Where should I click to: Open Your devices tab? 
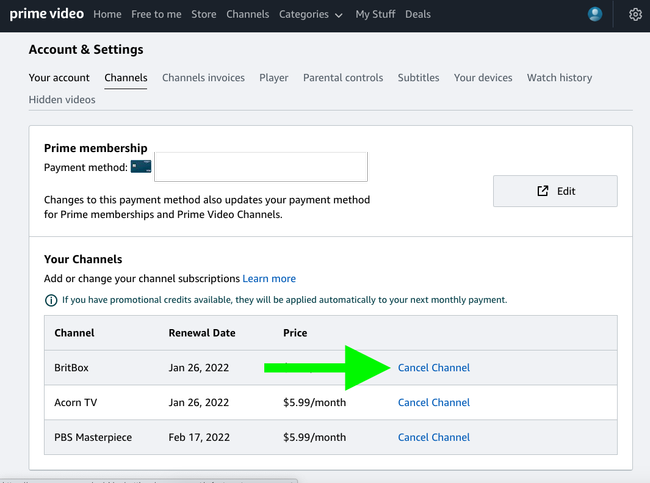[x=483, y=78]
